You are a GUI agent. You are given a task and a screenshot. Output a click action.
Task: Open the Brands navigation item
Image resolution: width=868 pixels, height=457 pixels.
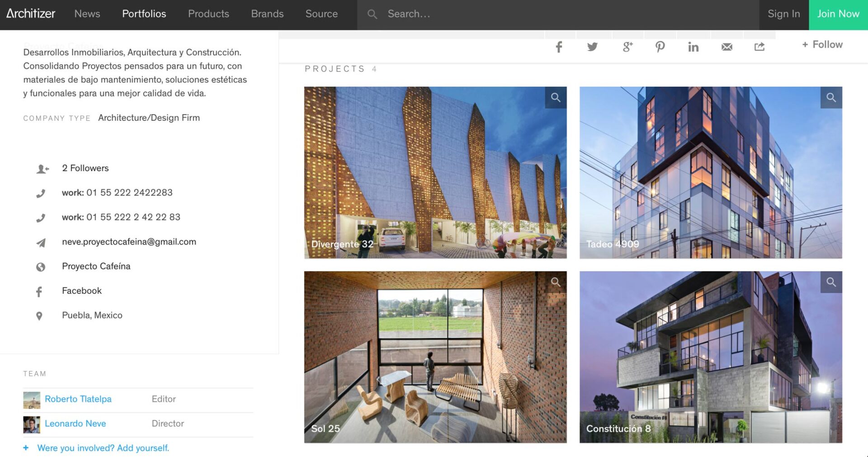tap(267, 14)
